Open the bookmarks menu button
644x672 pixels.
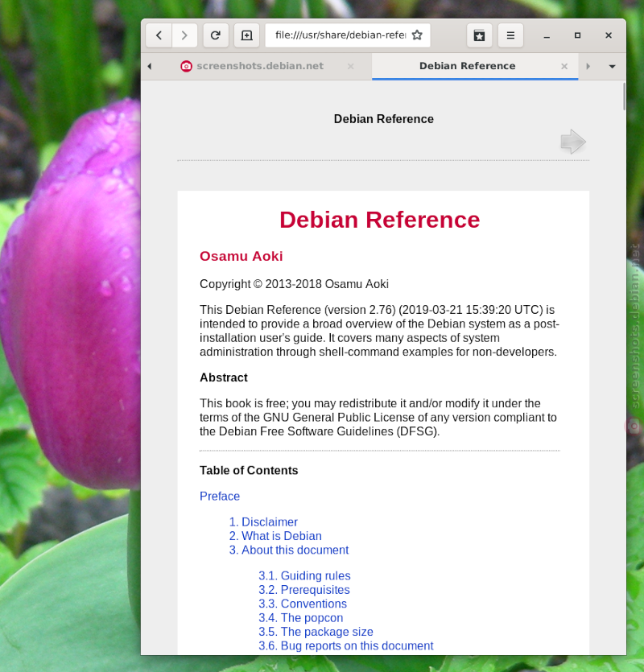479,35
